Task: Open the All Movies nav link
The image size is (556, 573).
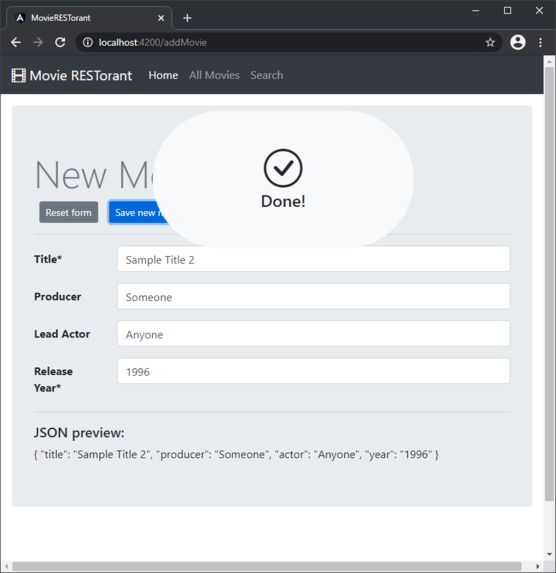Action: coord(214,75)
